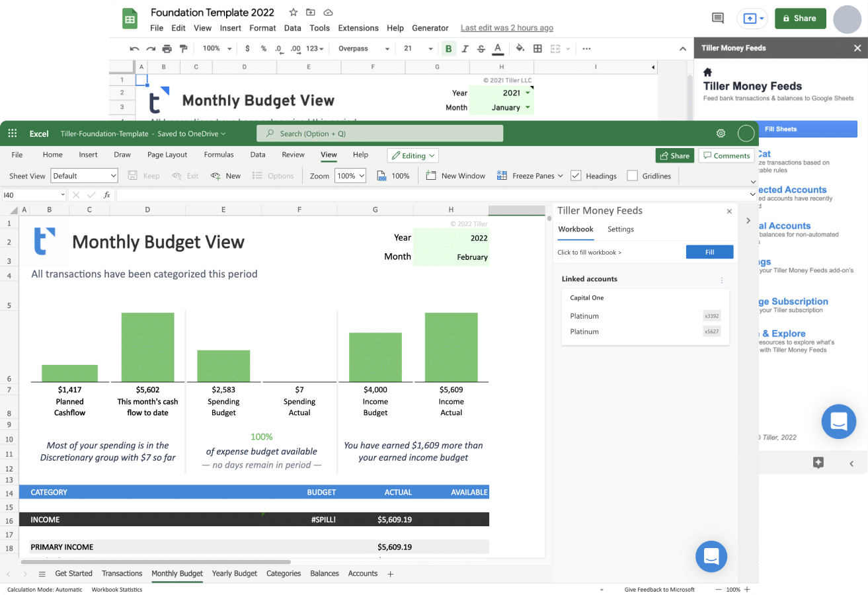The width and height of the screenshot is (868, 595).
Task: Open Month January dropdown in Google Sheets
Action: 528,108
